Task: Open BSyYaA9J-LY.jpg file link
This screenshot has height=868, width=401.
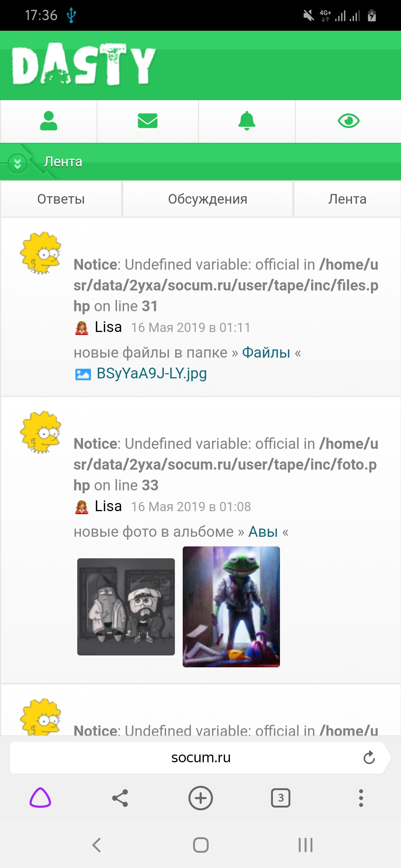Action: click(151, 374)
